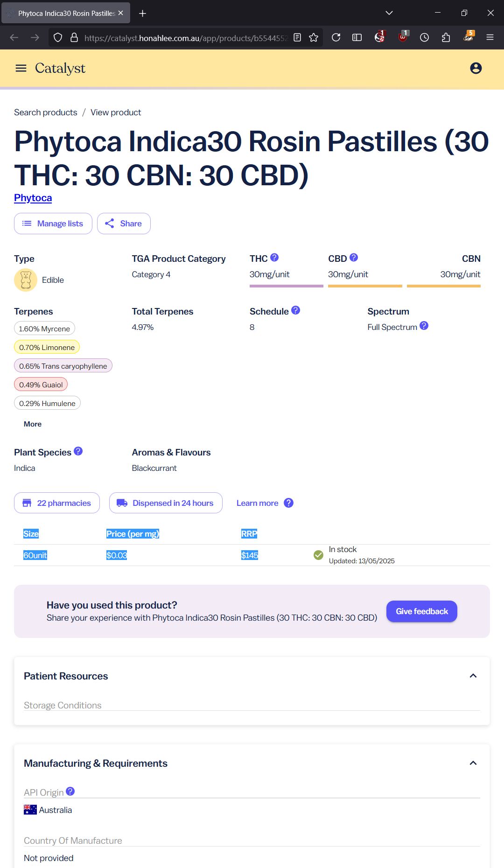Click the Full Spectrum help icon

(x=424, y=326)
